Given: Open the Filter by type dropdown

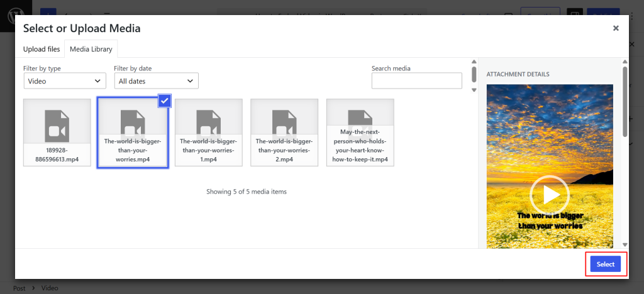Looking at the screenshot, I should [x=65, y=81].
